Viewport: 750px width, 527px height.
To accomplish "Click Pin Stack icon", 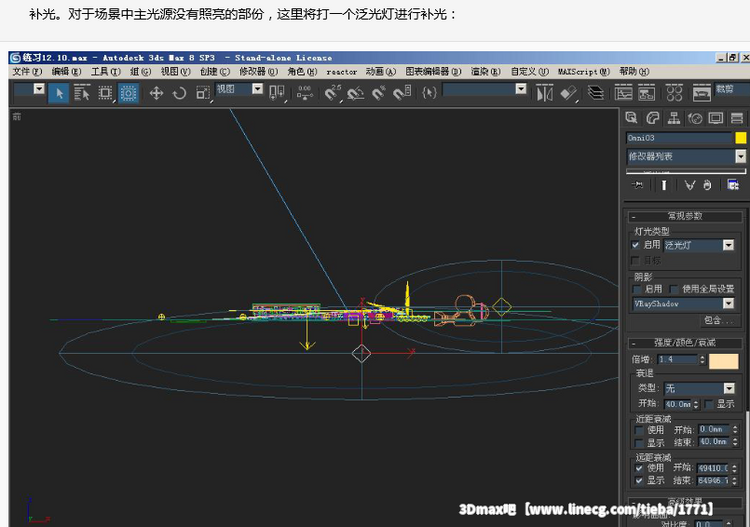I will tap(637, 185).
